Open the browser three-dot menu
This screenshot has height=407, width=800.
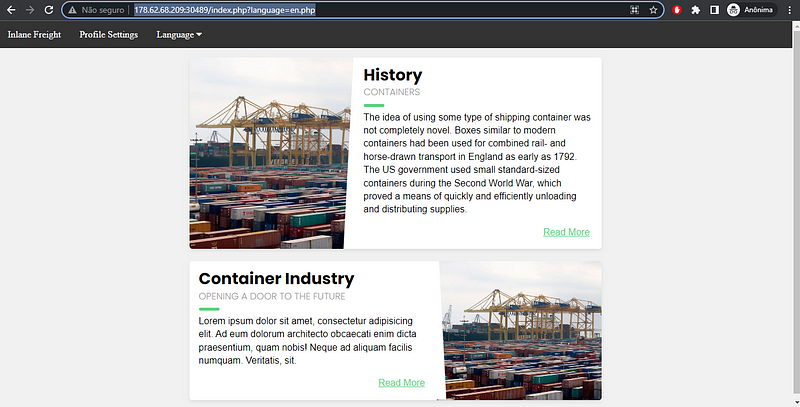pyautogui.click(x=789, y=10)
